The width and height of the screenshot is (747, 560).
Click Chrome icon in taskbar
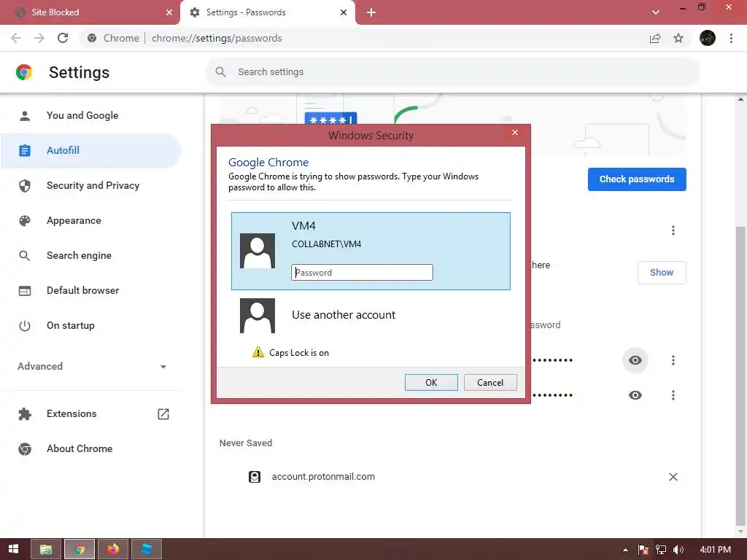point(80,549)
